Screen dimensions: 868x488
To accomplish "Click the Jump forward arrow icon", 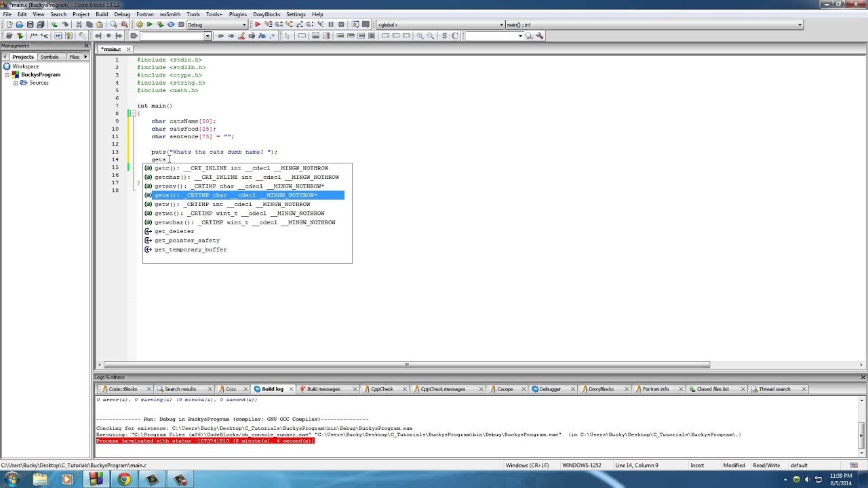I will [231, 35].
